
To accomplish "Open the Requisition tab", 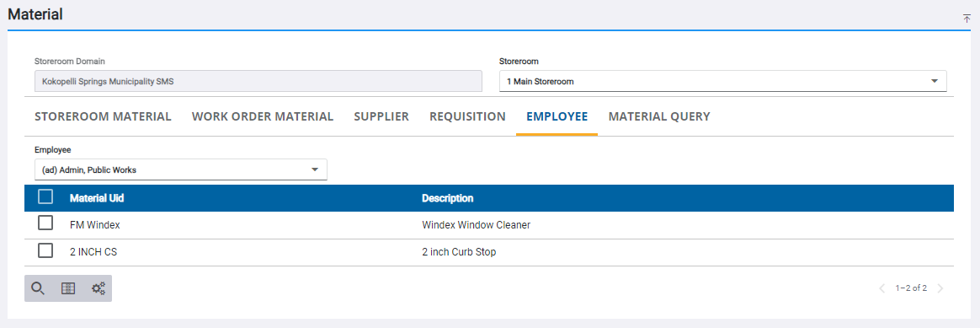I will click(467, 116).
